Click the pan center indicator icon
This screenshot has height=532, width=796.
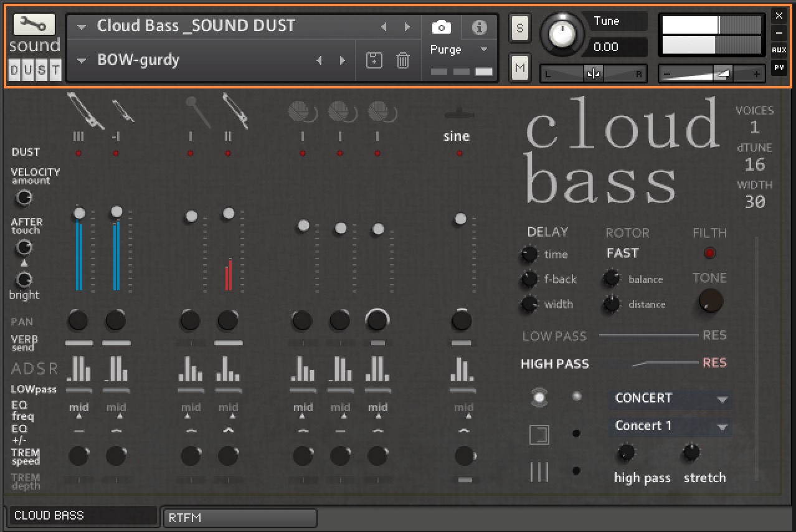[x=593, y=74]
